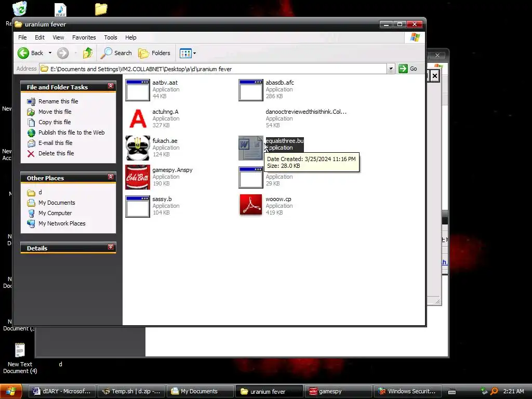Select the gamespy.Anspy Coke bottle icon
The image size is (532, 399).
(137, 177)
